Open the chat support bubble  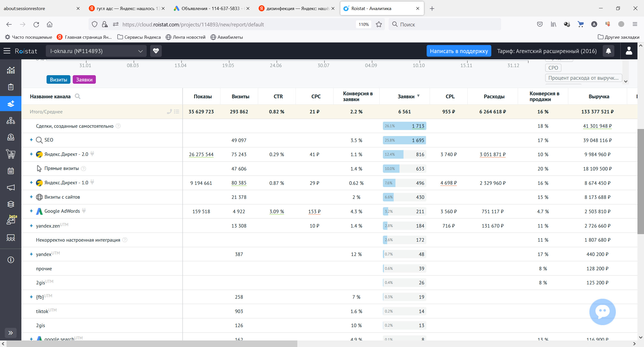pos(602,311)
